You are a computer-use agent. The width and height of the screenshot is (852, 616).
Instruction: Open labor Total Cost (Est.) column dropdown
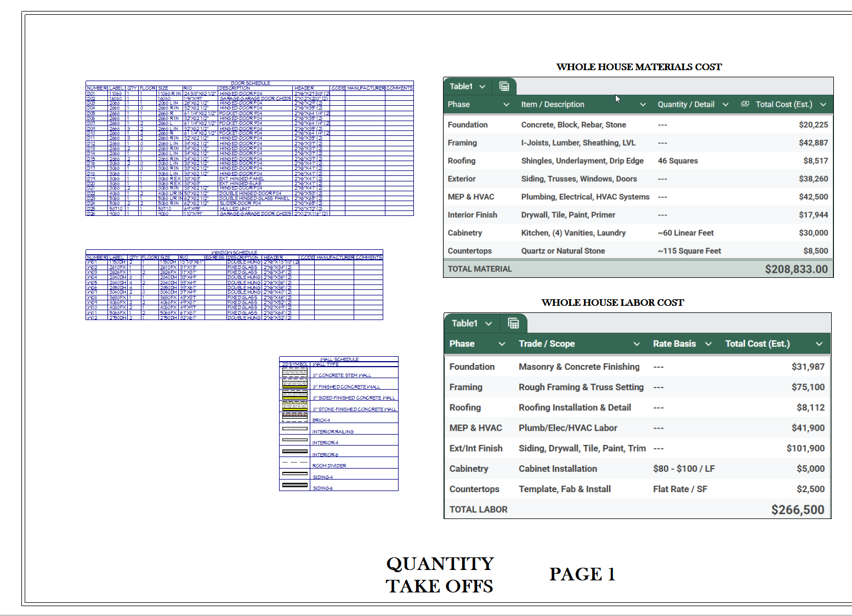[819, 344]
